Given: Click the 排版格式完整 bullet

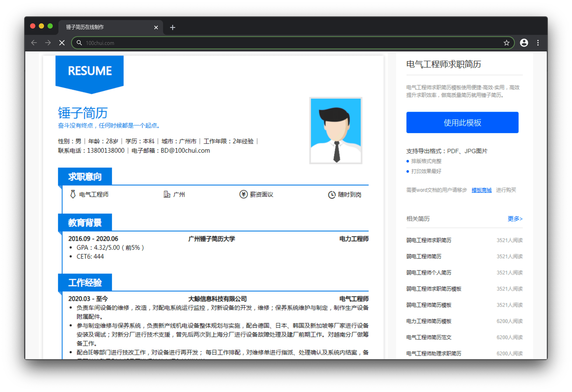Looking at the screenshot, I should (x=426, y=161).
